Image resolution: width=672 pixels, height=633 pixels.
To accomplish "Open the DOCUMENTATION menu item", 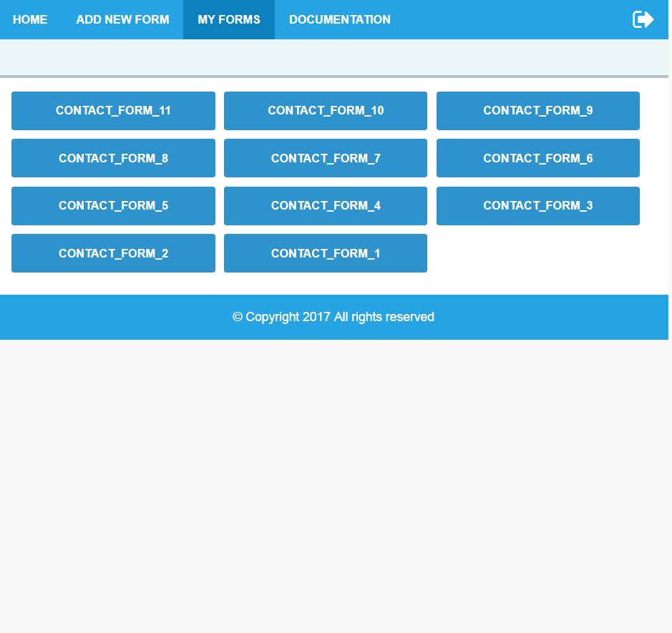I will (x=340, y=19).
